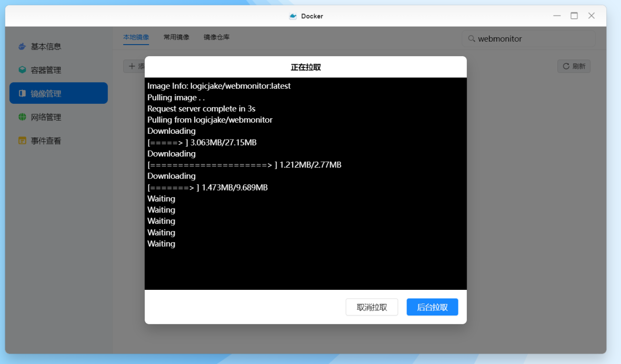Switch to the 镜像仓库 tab
The height and width of the screenshot is (364, 621).
216,37
